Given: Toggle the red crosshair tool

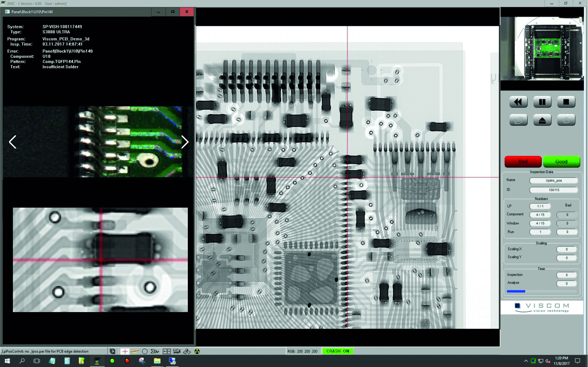Looking at the screenshot, I should click(x=125, y=351).
